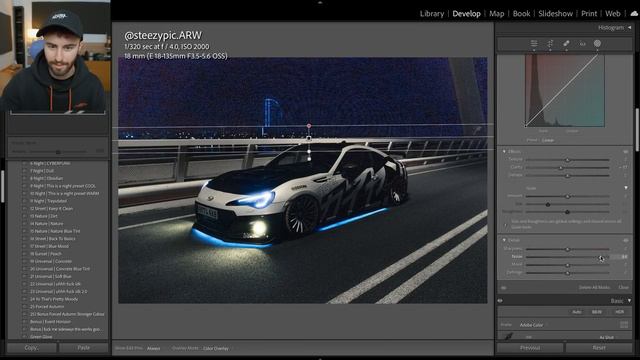The height and width of the screenshot is (360, 640).
Task: Apply preset '20 Universal | Concrete Blue Tint'
Action: click(60, 269)
